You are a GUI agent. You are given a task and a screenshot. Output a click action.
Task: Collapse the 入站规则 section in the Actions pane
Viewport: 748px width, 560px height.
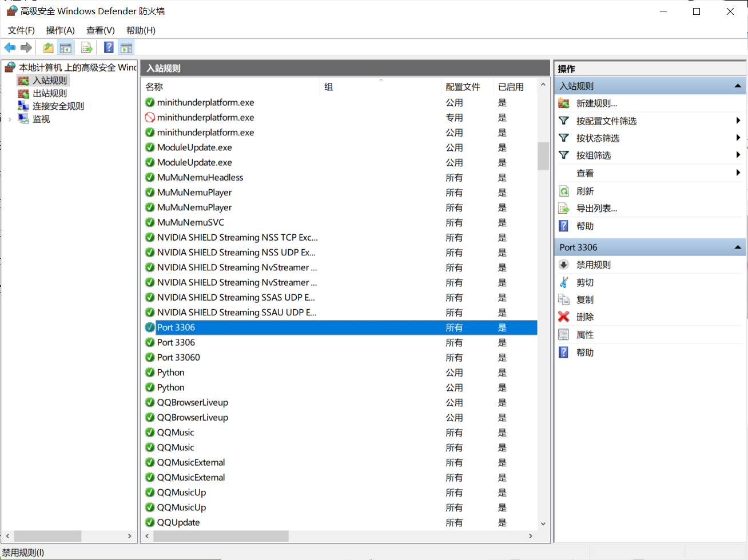point(738,86)
